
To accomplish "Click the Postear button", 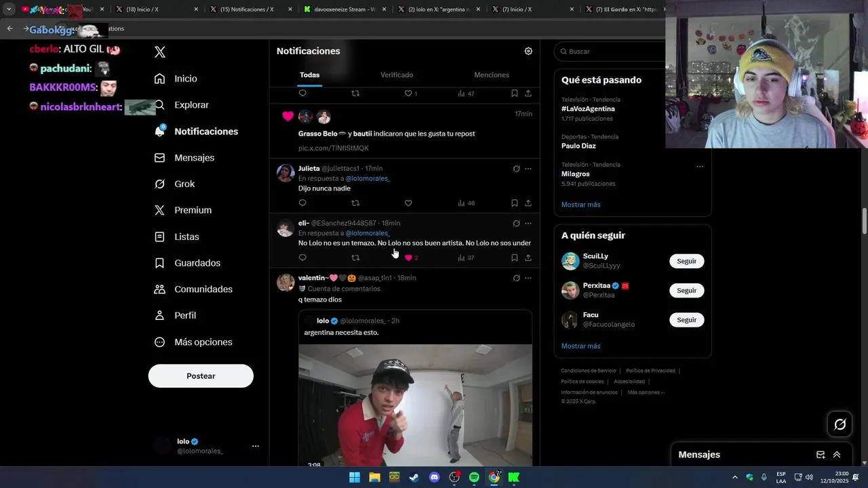I will [201, 376].
